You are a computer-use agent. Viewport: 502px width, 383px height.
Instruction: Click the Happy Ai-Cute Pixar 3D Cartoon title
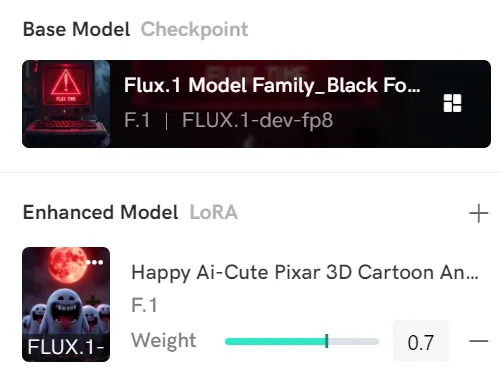pos(305,273)
